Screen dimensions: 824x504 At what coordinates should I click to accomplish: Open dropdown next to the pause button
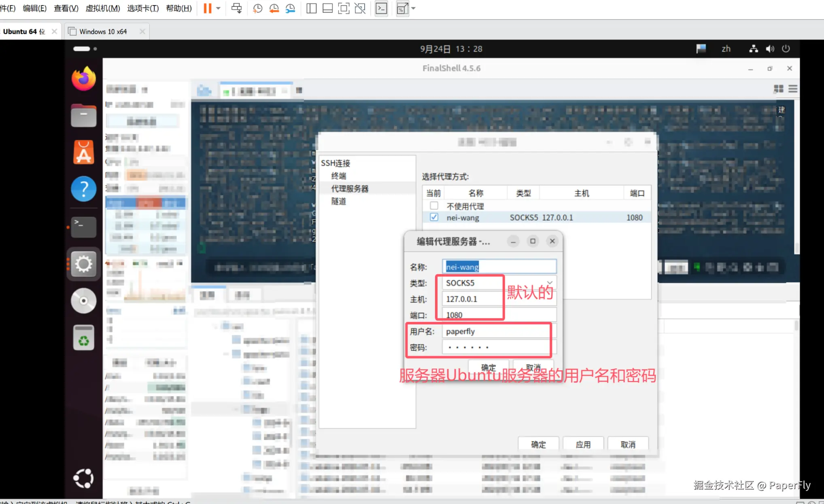[218, 8]
